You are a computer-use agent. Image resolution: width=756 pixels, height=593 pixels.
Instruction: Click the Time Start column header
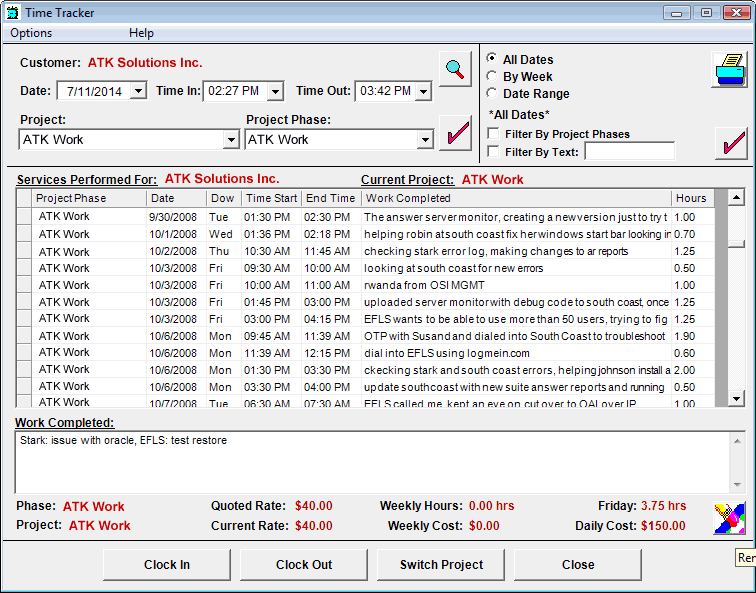coord(271,198)
